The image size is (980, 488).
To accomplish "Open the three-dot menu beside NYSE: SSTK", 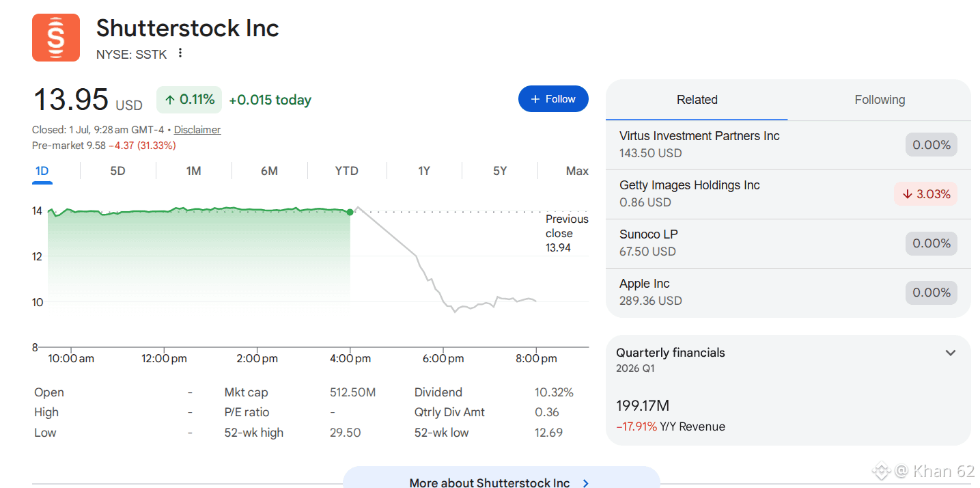I will tap(180, 53).
